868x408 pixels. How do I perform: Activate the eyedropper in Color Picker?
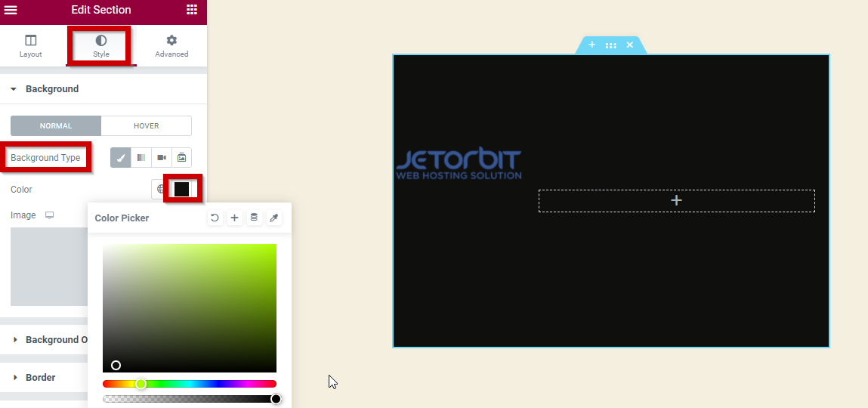(x=274, y=218)
